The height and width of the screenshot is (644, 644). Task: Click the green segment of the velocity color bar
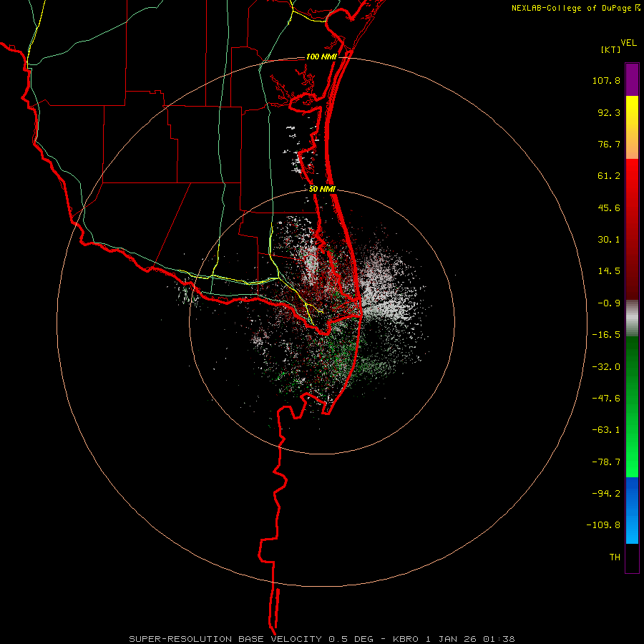[x=632, y=406]
